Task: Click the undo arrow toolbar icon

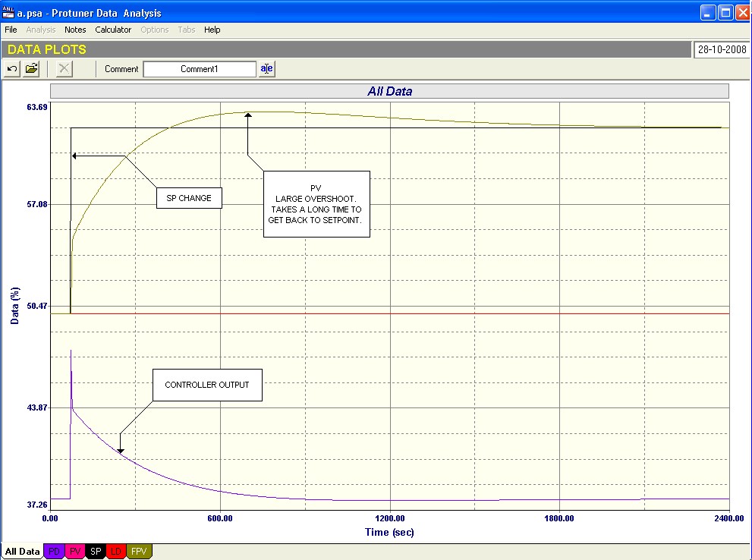Action: 12,69
